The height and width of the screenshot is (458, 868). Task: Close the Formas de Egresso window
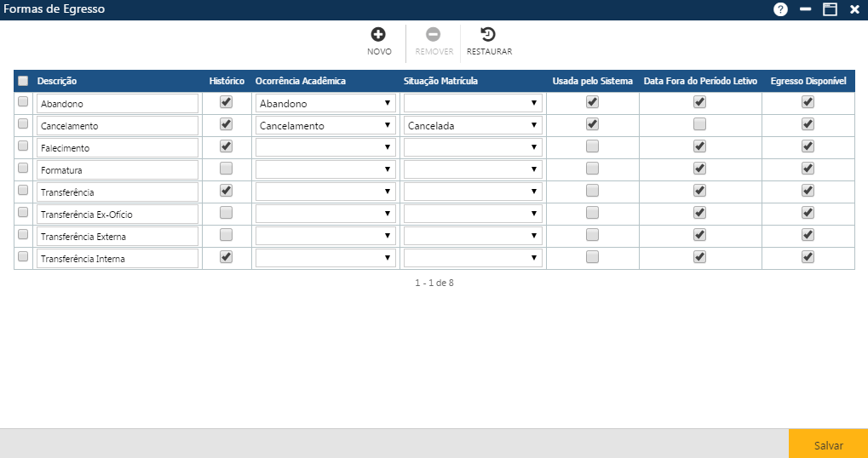[854, 9]
